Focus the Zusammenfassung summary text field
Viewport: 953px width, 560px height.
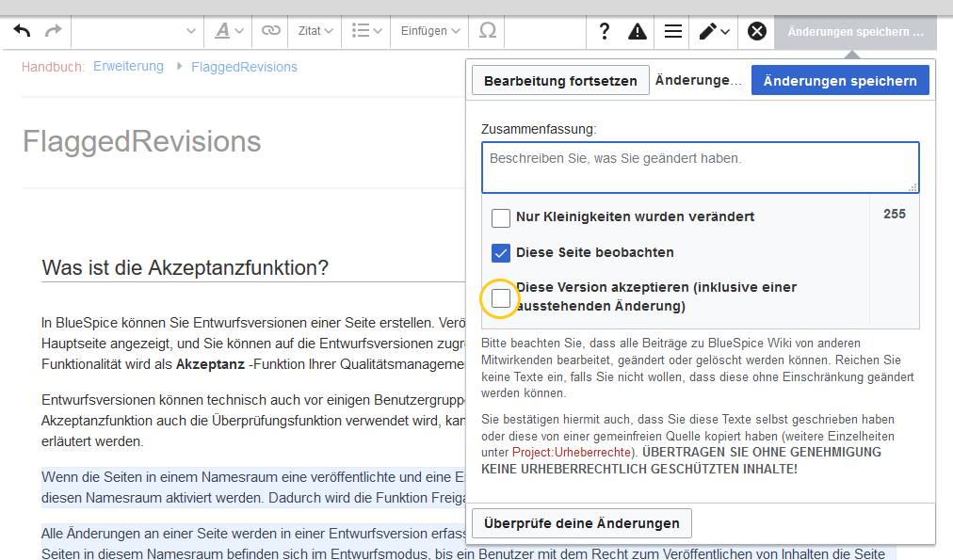tap(701, 168)
